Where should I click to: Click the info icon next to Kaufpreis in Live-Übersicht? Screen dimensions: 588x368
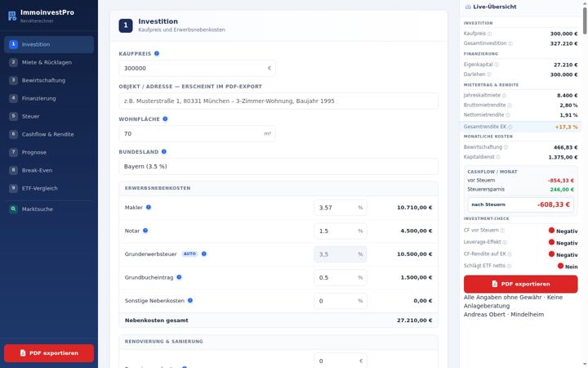click(489, 34)
